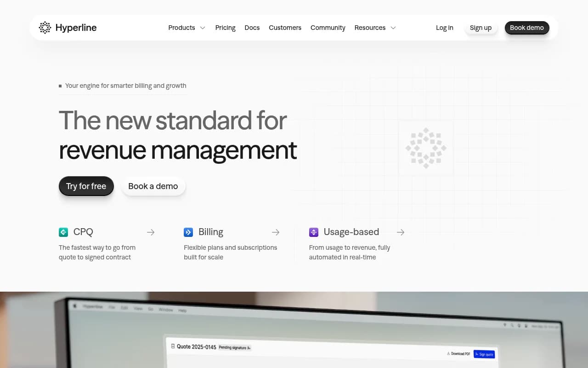Click the Sign quote button in mockup

click(x=484, y=354)
